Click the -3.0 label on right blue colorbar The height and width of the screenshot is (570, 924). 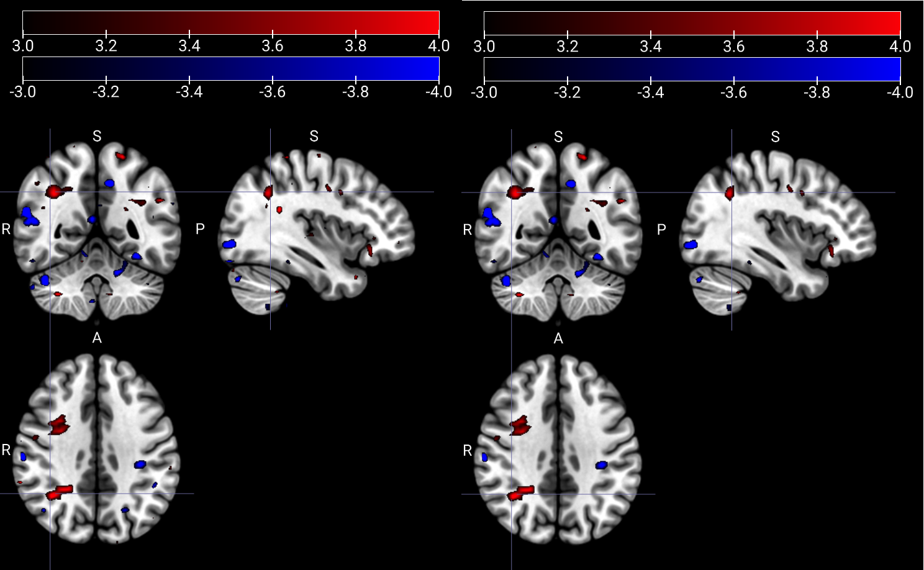(484, 93)
